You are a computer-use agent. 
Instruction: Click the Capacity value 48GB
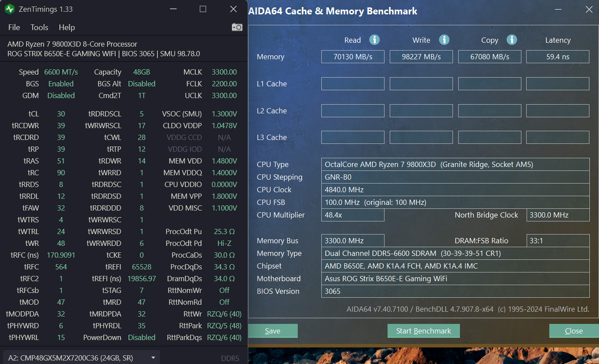point(142,72)
